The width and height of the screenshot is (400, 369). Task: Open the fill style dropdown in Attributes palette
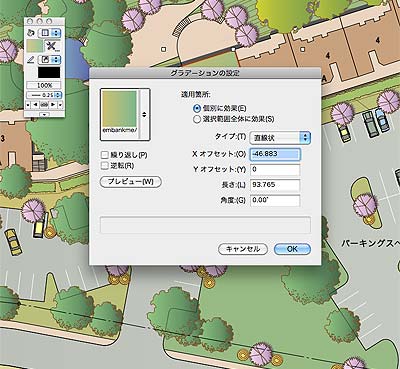(x=49, y=33)
